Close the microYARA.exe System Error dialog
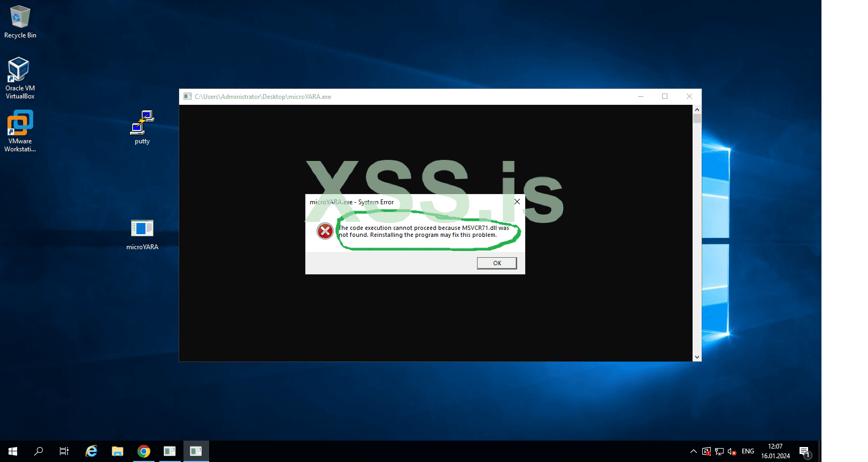The width and height of the screenshot is (868, 462). [517, 202]
